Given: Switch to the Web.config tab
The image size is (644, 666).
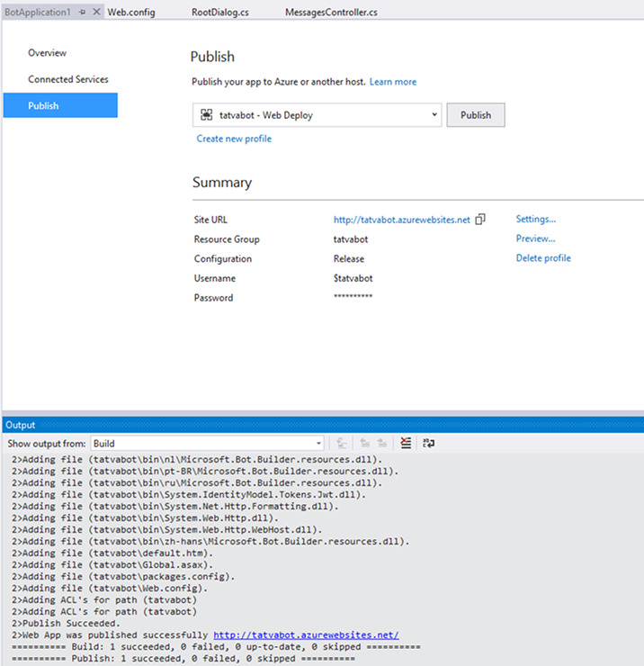Looking at the screenshot, I should coord(131,13).
